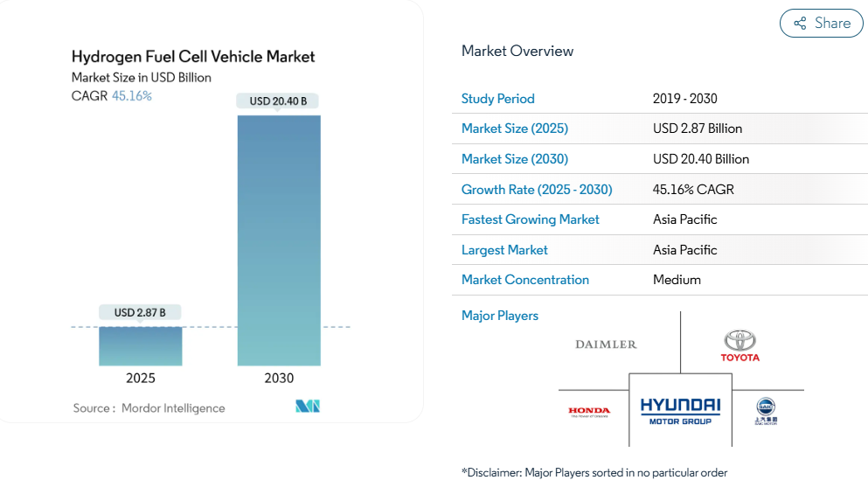Click the Mordor Intelligence logo icon
This screenshot has width=868, height=487.
[308, 407]
